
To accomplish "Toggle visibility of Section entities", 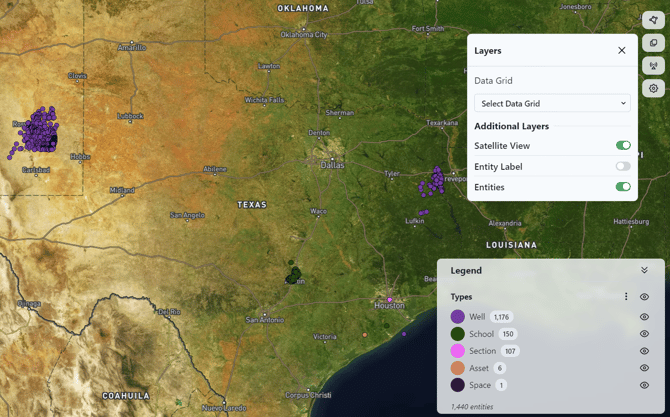I will pos(644,351).
